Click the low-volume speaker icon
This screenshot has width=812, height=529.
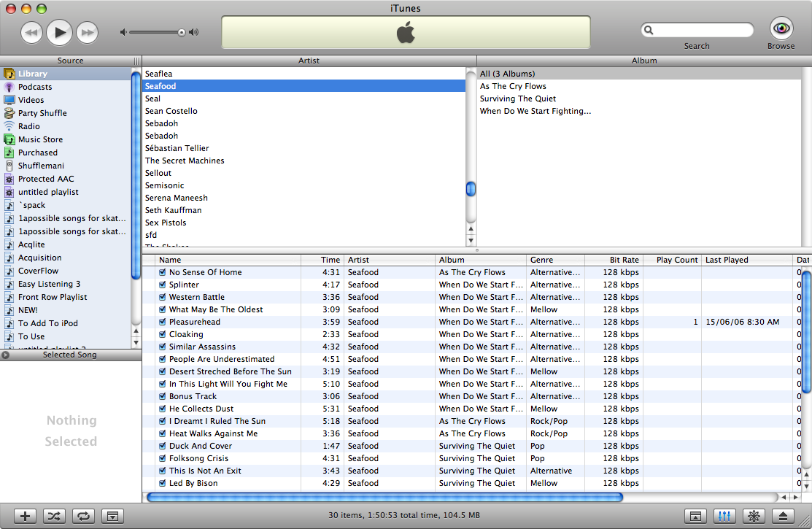tap(123, 33)
